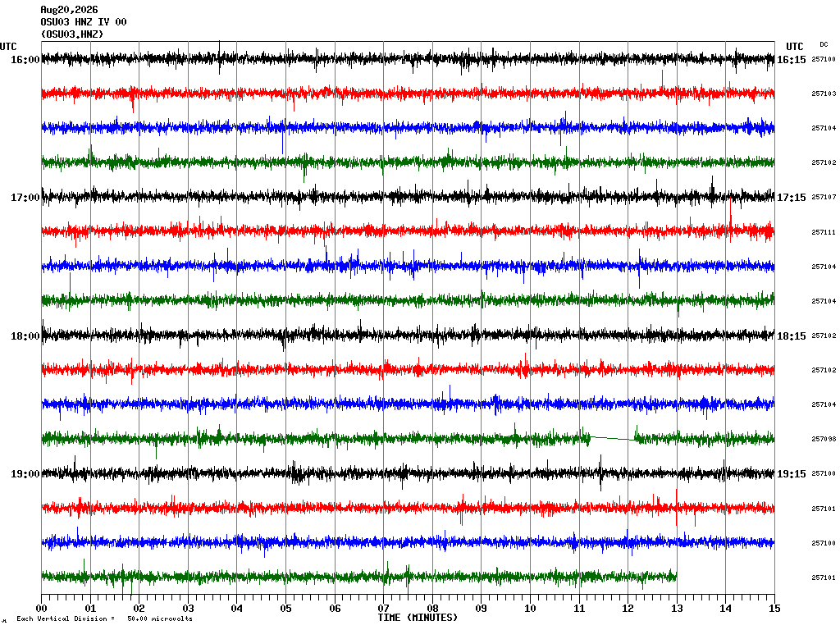Click the 19:00 start time label

(25, 474)
